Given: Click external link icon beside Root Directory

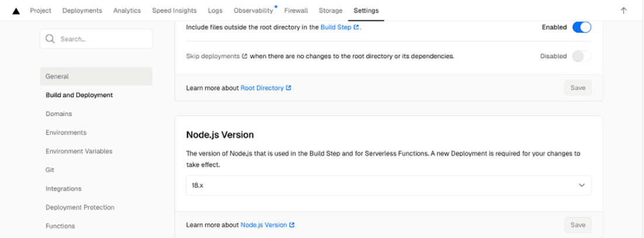Looking at the screenshot, I should click(x=288, y=88).
